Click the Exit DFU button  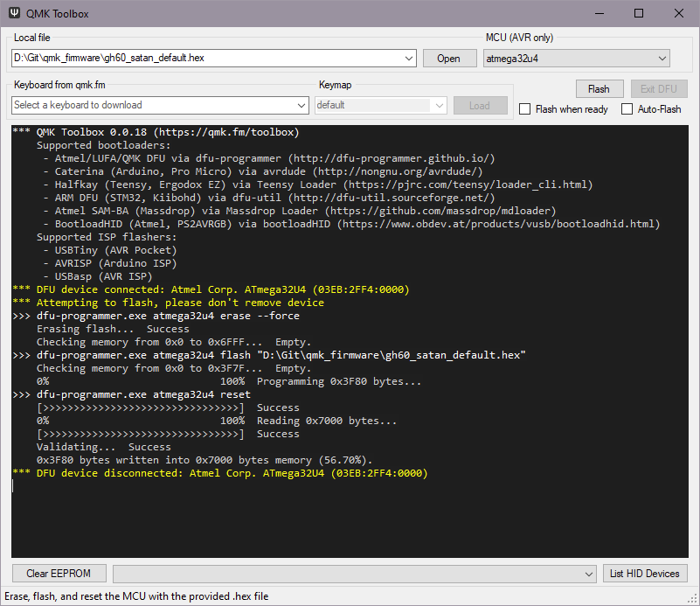point(658,89)
